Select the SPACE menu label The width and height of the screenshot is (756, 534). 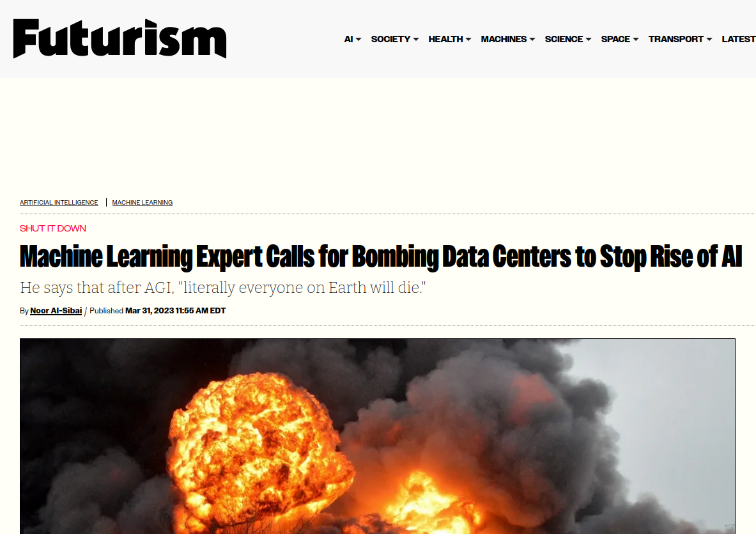pos(615,39)
